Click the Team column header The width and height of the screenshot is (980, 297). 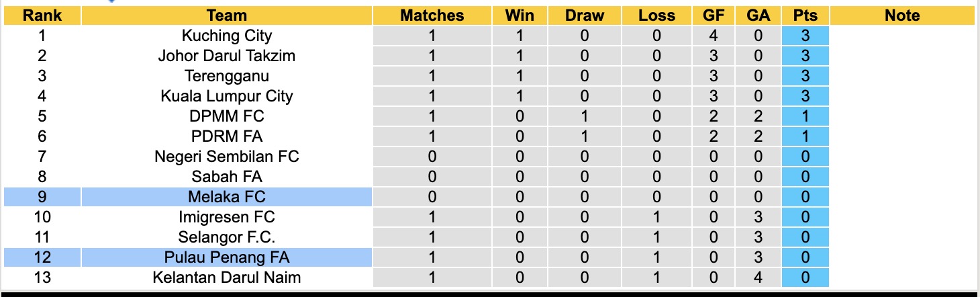227,15
